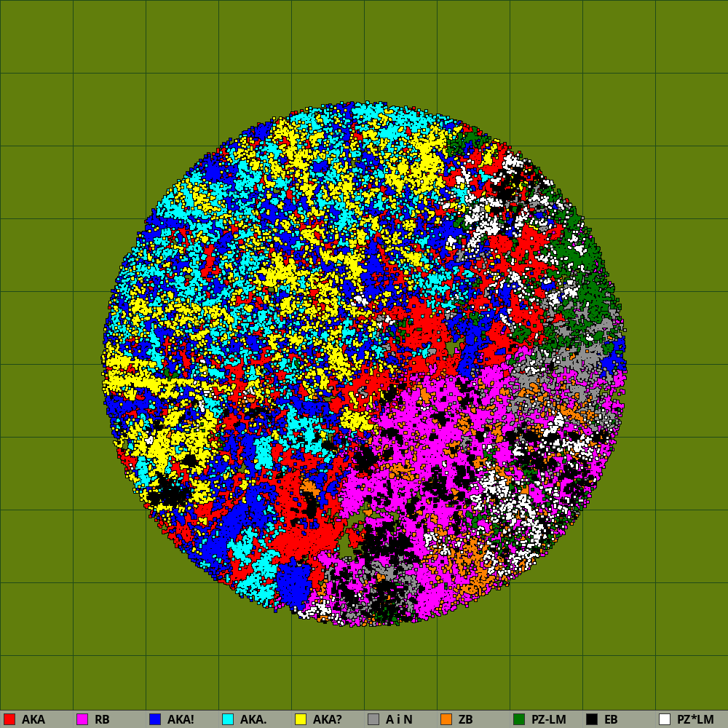Click the red AKA legend swatch
Screen dimensions: 728x728
click(9, 719)
